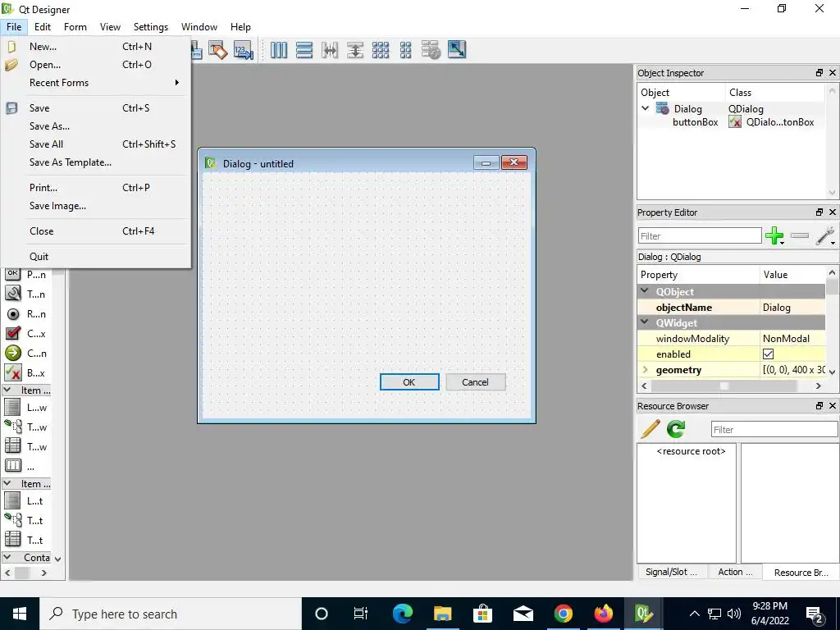Select the List Widget item-based icon
This screenshot has height=630, width=840.
[12, 500]
